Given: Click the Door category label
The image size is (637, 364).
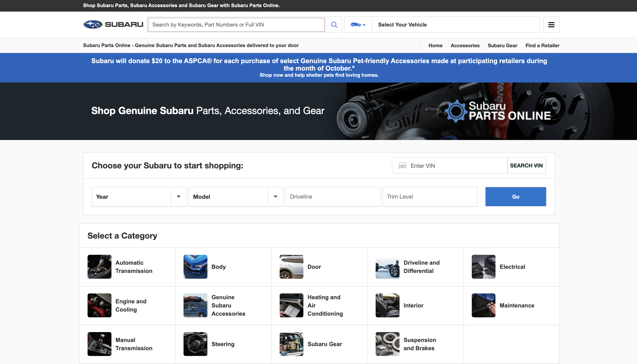Looking at the screenshot, I should tap(314, 267).
